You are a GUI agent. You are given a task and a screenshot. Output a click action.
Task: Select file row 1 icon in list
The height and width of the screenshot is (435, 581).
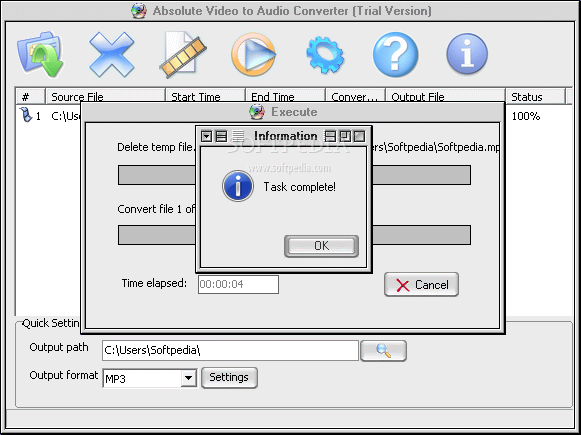(25, 115)
